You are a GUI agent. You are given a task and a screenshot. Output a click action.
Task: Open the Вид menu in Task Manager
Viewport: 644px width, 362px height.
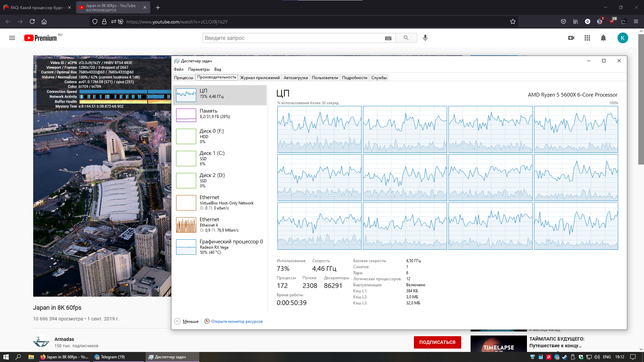click(218, 69)
